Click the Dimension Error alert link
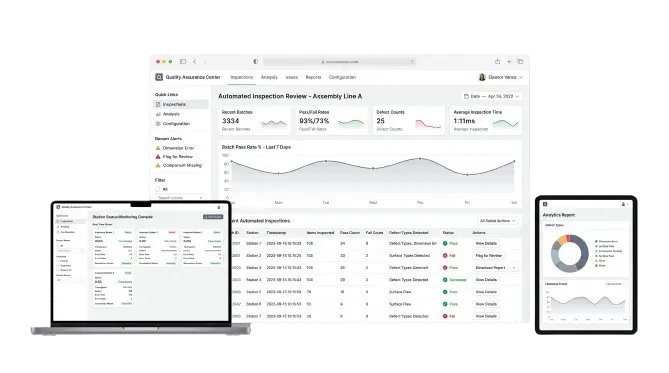 coord(178,148)
